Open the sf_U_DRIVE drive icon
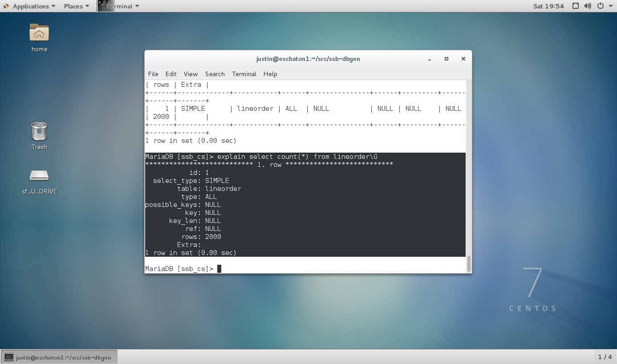The image size is (617, 364). [39, 176]
